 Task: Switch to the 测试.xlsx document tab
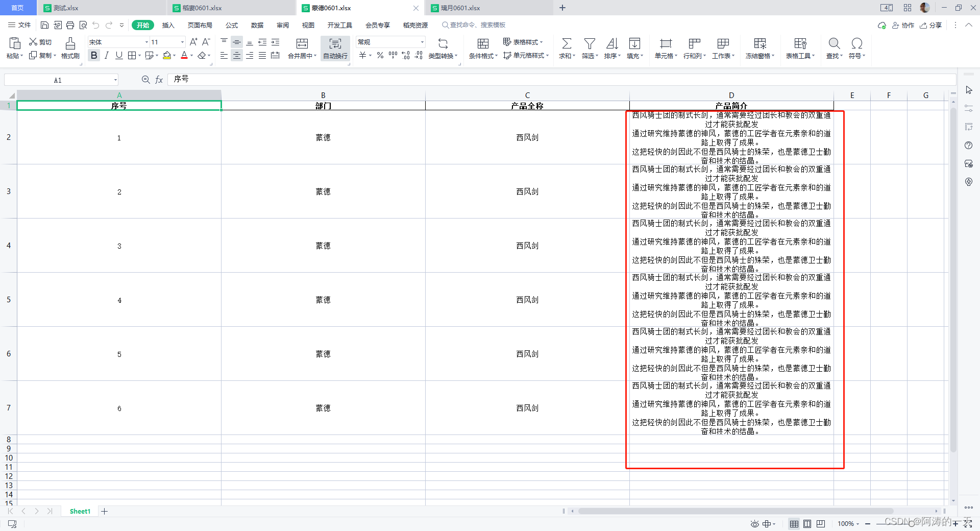(x=101, y=8)
